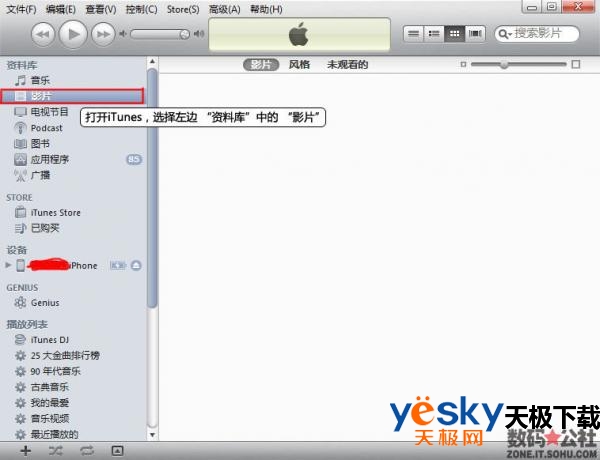
Task: Click the rewind previous track button
Action: pos(43,34)
